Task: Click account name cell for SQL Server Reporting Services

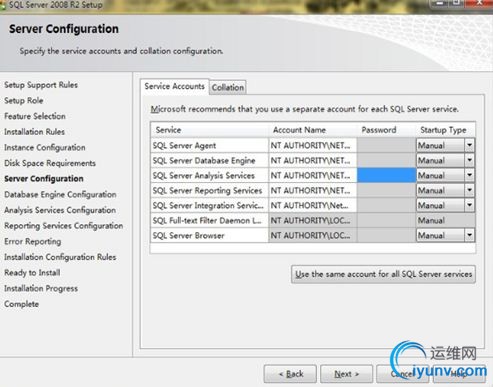Action: coord(312,190)
